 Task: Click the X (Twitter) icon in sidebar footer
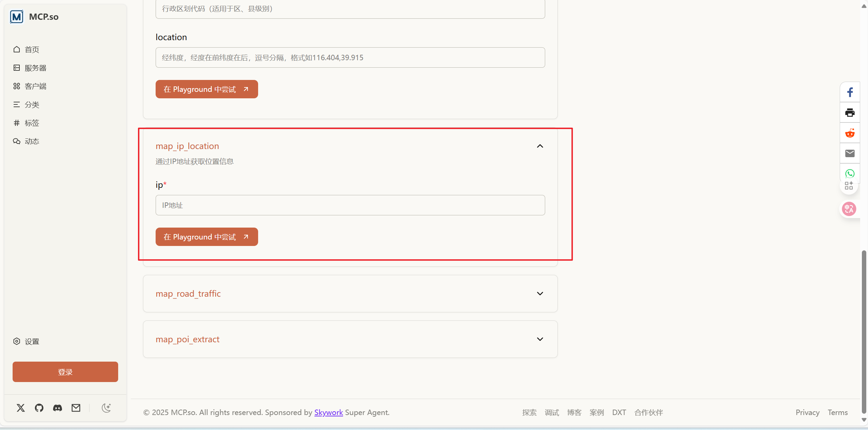21,408
